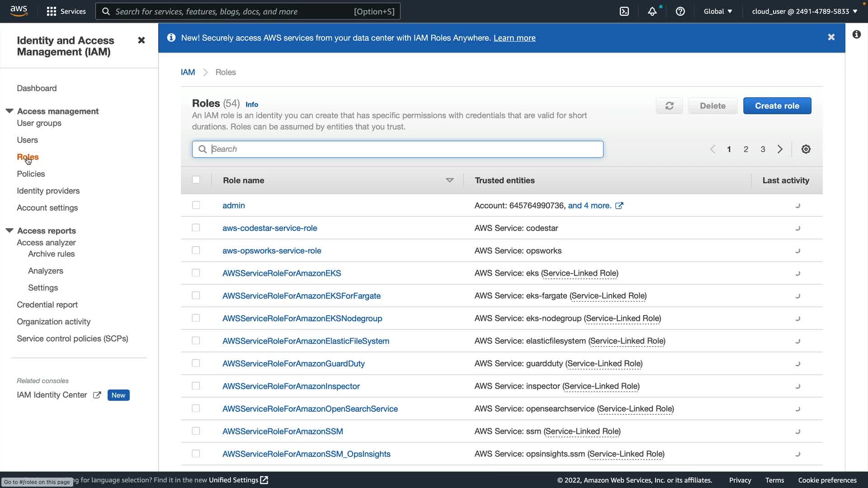Open Policies in the sidebar

31,174
